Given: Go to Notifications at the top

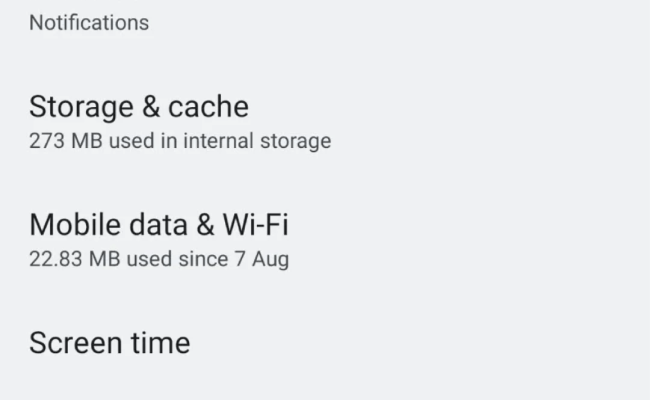Looking at the screenshot, I should coord(89,22).
